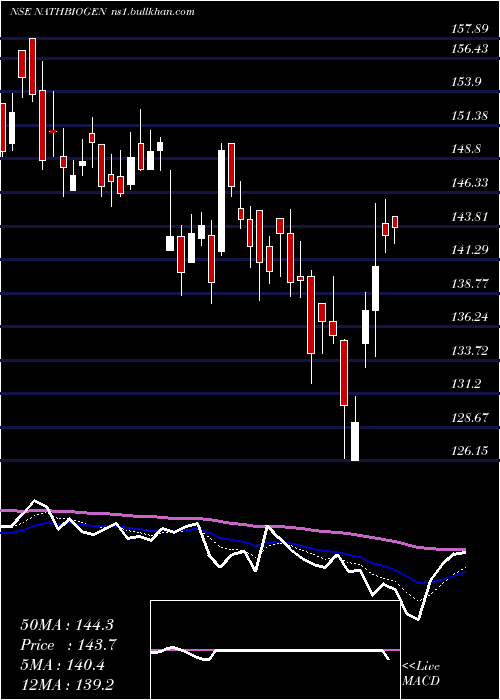The image size is (500, 700).
Task: Click the <<Live MACD label
Action: (x=421, y=674)
